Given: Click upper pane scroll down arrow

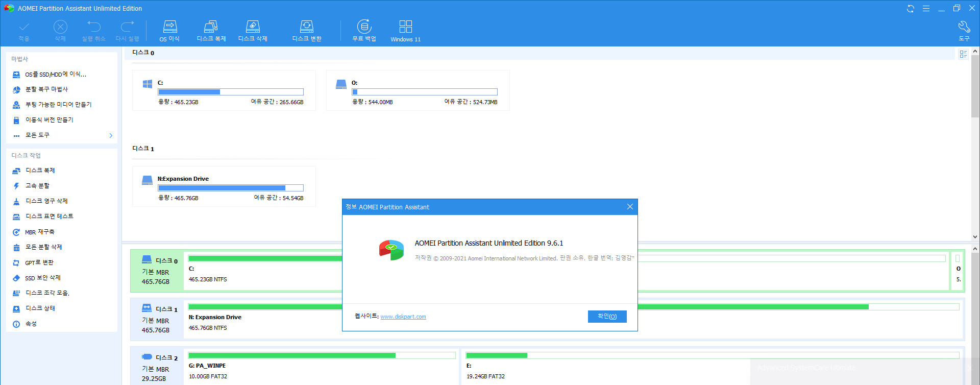Looking at the screenshot, I should point(975,237).
